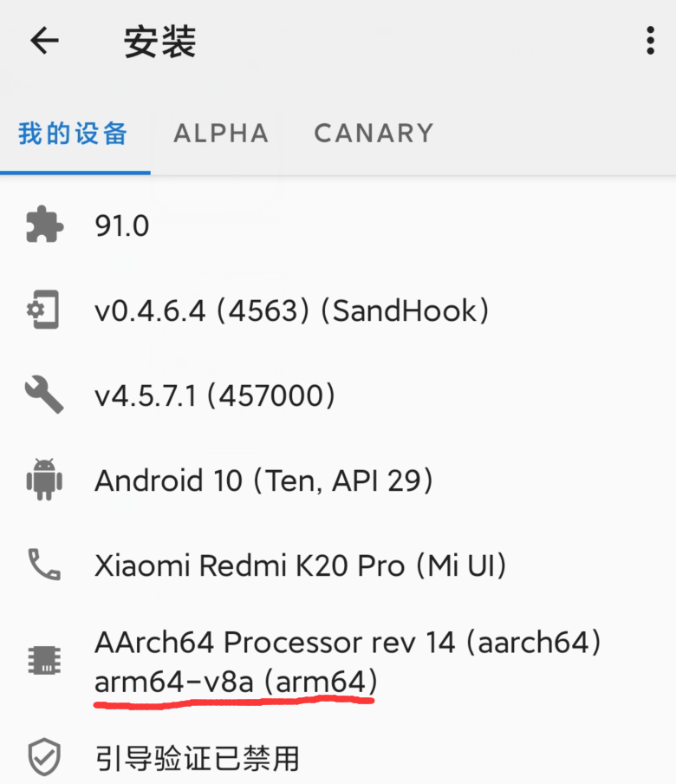Screen dimensions: 676x784
Task: Switch to the ALPHA tab
Action: tap(221, 134)
